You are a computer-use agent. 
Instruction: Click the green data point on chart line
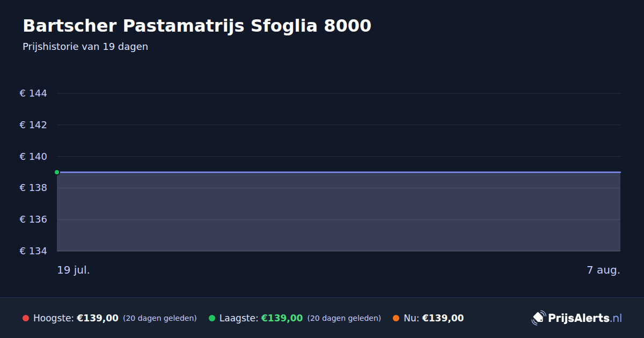57,172
